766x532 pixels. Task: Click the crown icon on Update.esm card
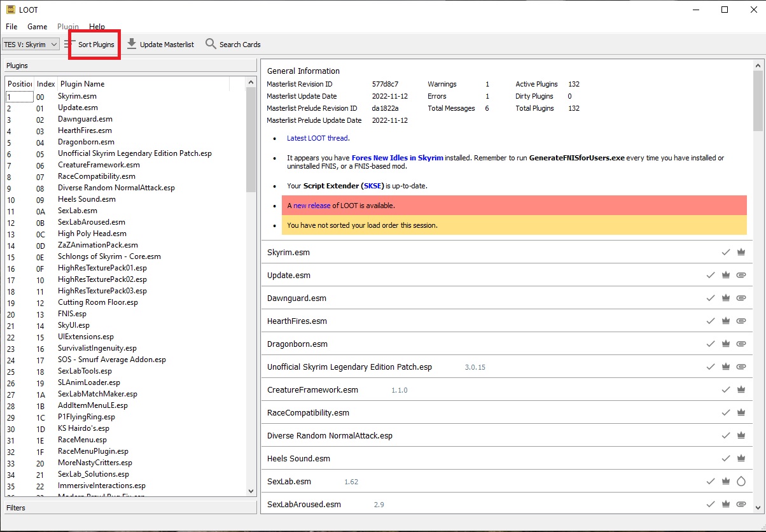(x=725, y=276)
